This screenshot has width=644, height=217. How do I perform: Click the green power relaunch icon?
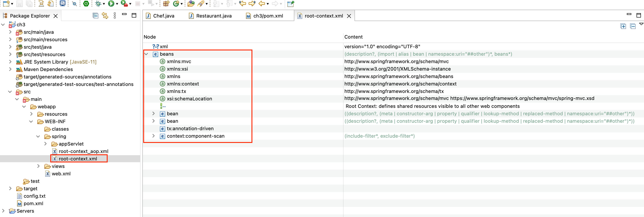[86, 4]
